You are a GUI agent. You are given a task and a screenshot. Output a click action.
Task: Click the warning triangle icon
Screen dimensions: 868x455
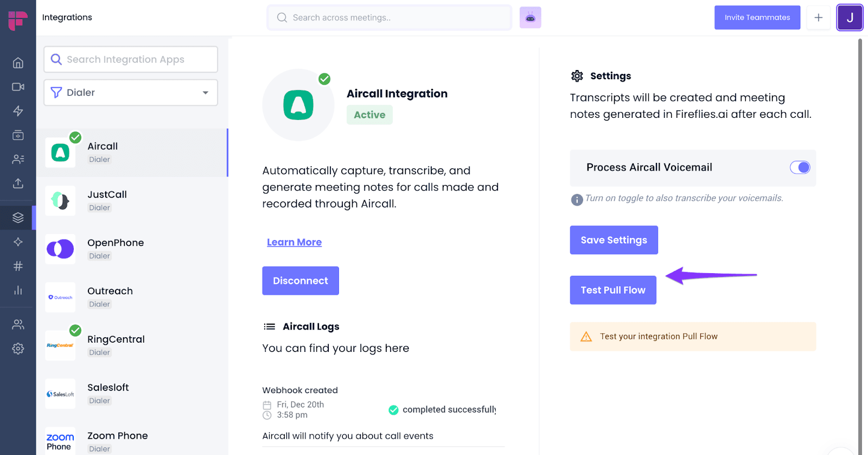pos(586,337)
